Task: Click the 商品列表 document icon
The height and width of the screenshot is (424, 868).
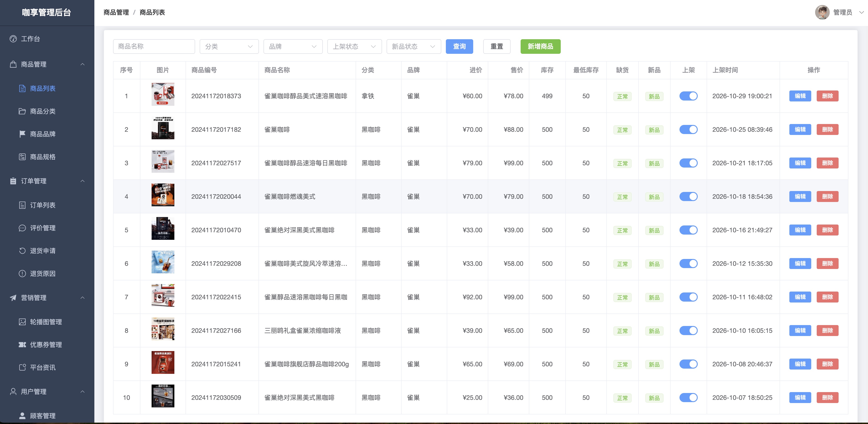Action: click(22, 88)
